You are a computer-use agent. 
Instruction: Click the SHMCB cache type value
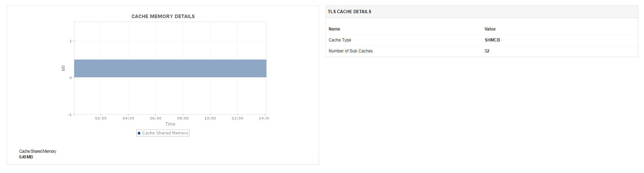click(x=492, y=40)
